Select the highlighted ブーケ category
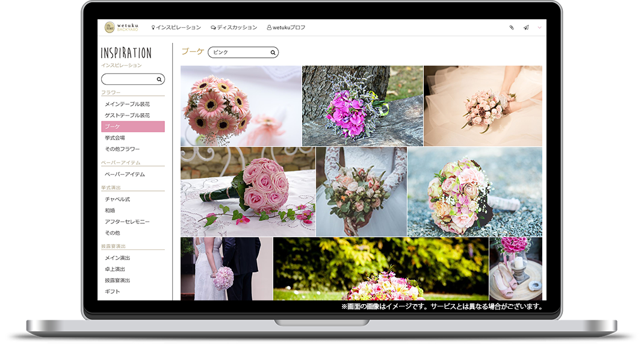 132,126
